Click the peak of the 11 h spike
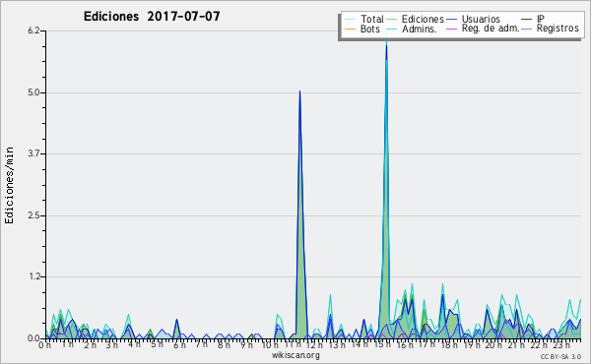This screenshot has width=591, height=364. click(300, 91)
